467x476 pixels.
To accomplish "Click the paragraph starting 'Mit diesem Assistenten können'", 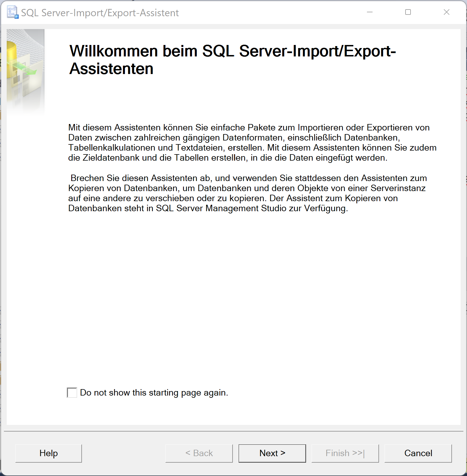I will coord(252,142).
